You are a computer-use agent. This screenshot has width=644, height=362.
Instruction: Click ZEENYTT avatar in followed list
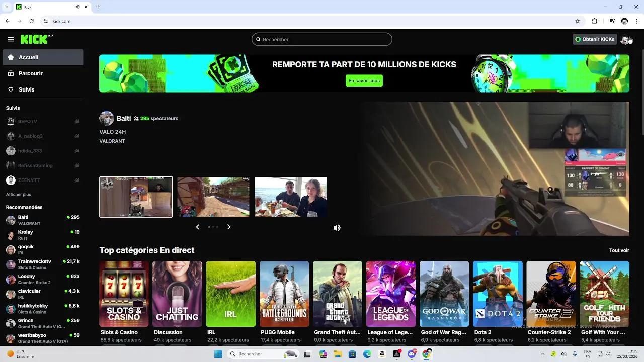pyautogui.click(x=11, y=180)
